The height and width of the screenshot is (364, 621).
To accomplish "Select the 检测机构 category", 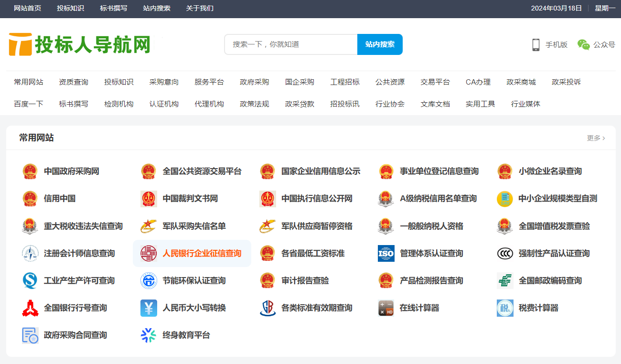I will tap(119, 104).
